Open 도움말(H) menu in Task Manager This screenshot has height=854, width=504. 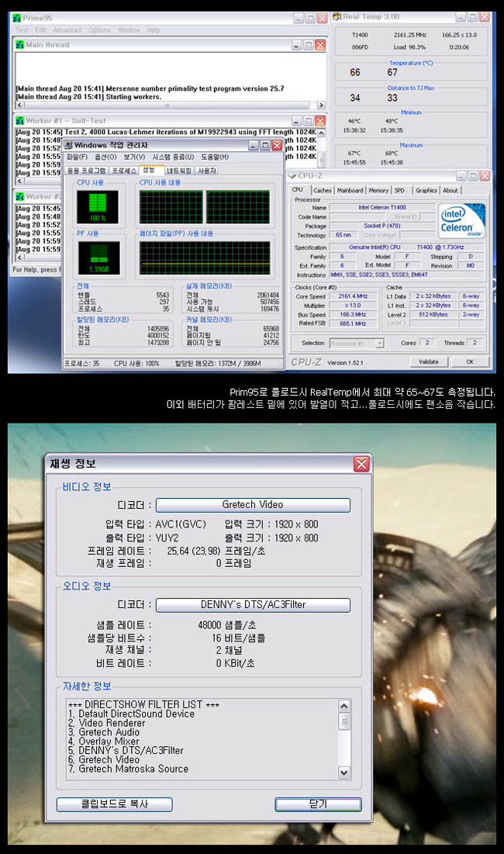(215, 157)
